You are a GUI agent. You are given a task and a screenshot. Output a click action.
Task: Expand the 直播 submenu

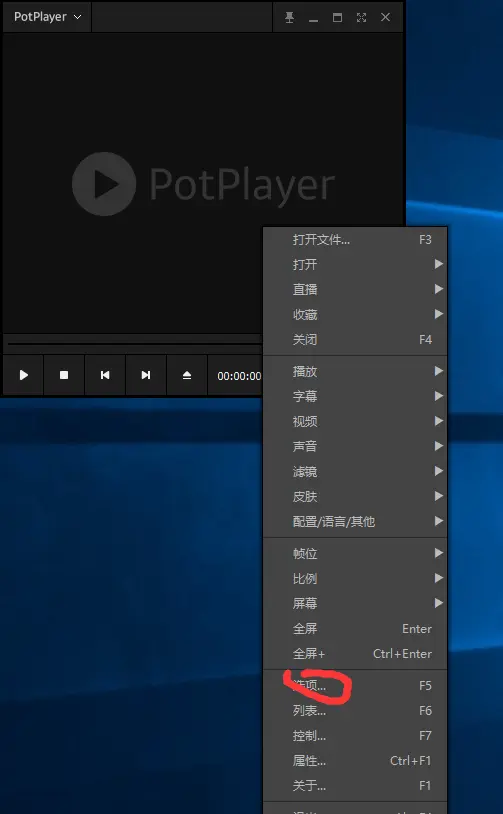(x=355, y=290)
